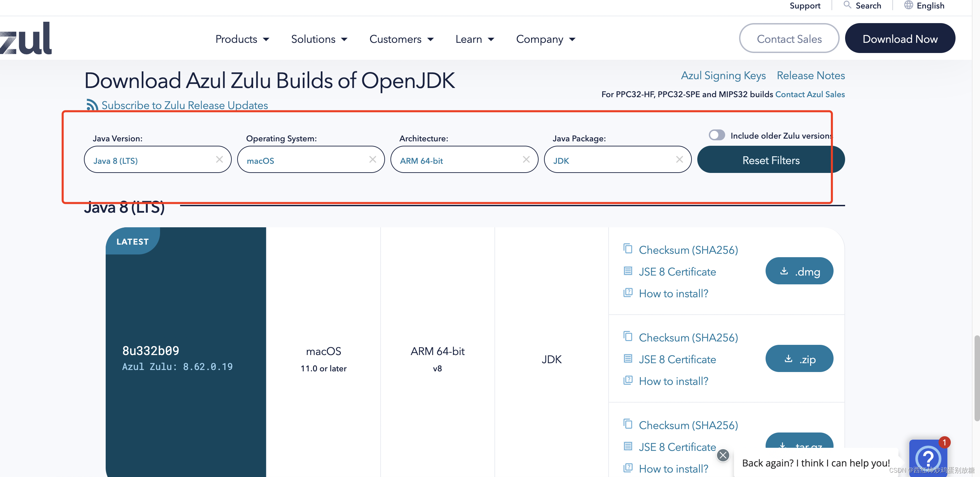The image size is (980, 477).
Task: Click the LATEST badge on build card
Action: pyautogui.click(x=133, y=241)
